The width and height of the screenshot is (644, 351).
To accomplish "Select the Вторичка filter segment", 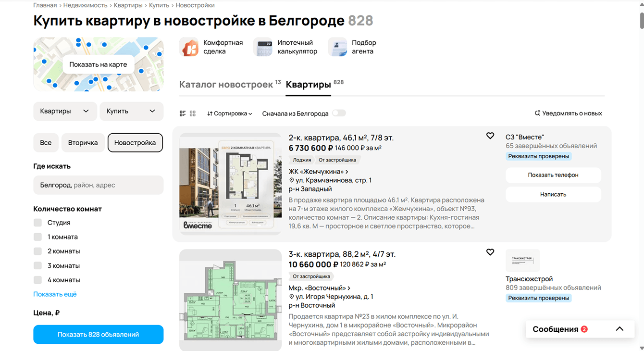I will (83, 143).
